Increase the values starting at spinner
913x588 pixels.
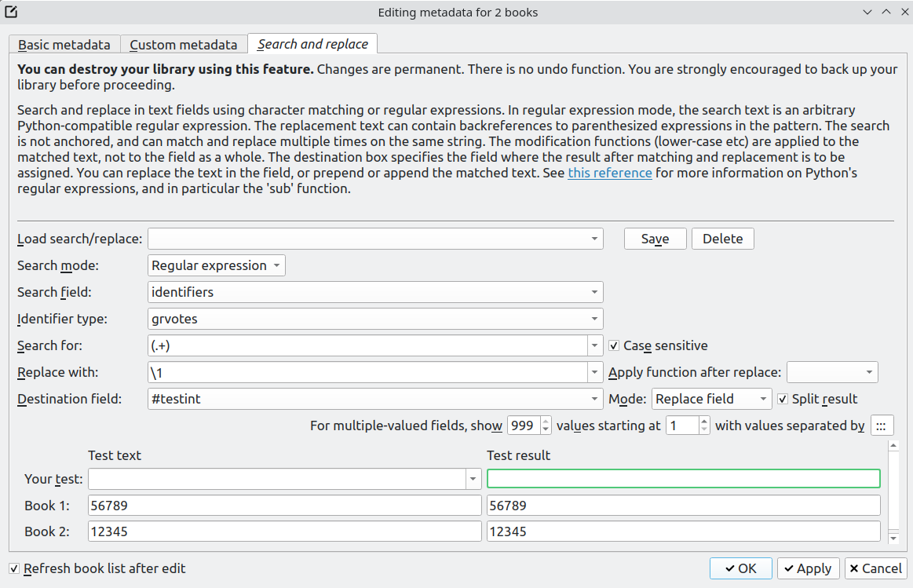[x=704, y=422]
